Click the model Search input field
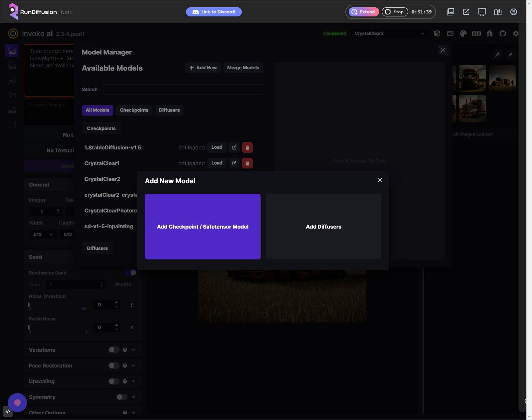532x420 pixels. (183, 89)
